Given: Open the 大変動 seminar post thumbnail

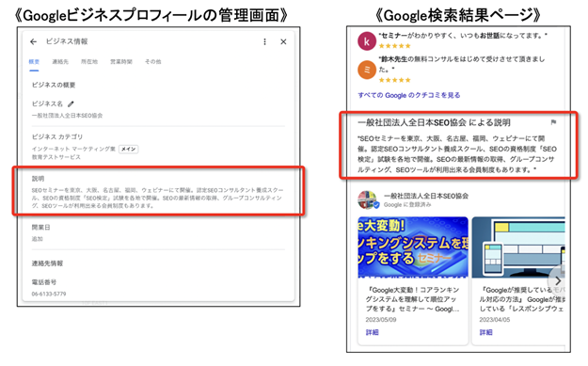Looking at the screenshot, I should coord(413,247).
